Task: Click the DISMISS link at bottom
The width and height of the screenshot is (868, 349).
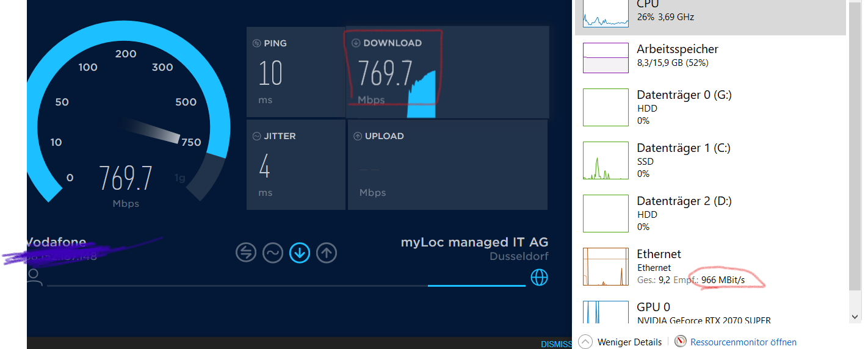Action: pyautogui.click(x=556, y=344)
